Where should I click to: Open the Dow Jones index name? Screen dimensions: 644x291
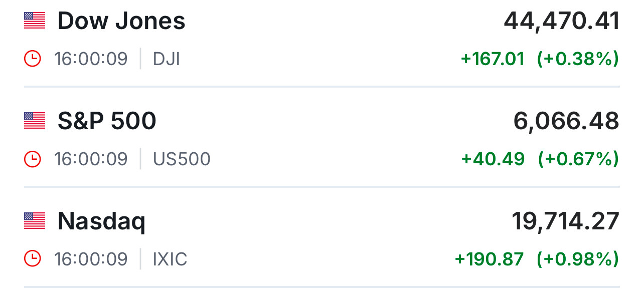[x=121, y=21]
